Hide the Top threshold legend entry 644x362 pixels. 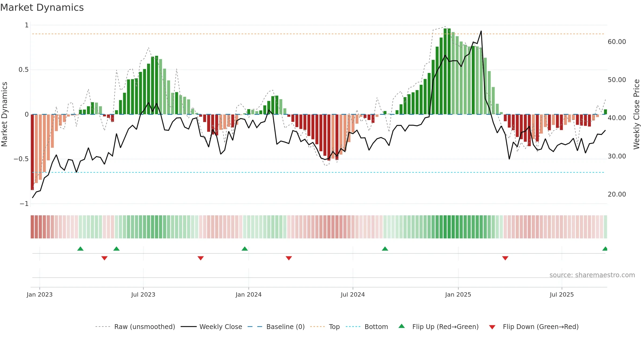tap(325, 327)
